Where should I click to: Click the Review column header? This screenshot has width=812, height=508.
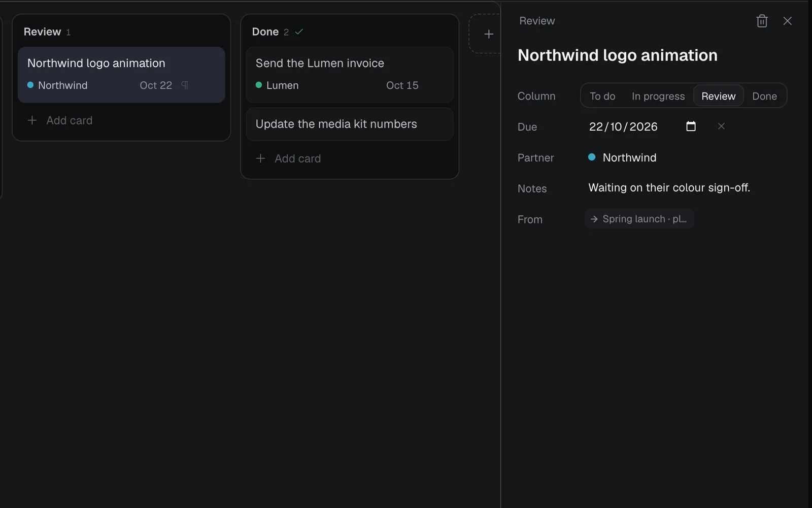(42, 31)
